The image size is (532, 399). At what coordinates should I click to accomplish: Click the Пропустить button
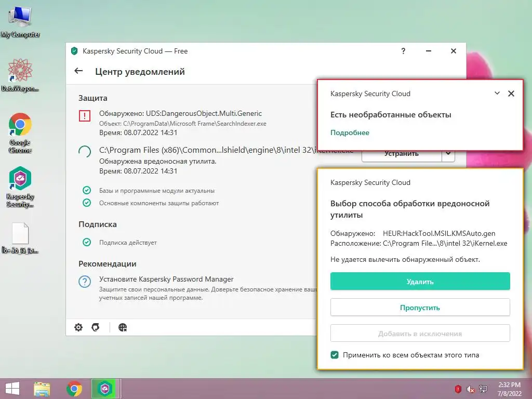tap(420, 308)
